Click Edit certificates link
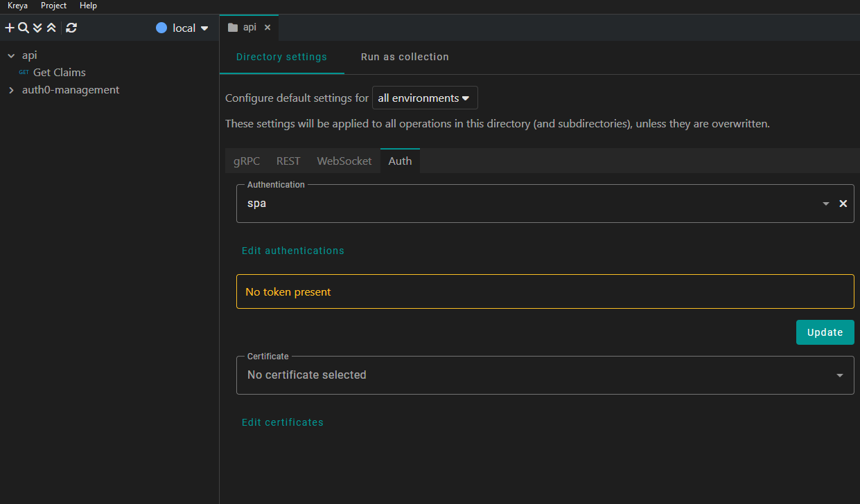The height and width of the screenshot is (504, 860). [282, 422]
